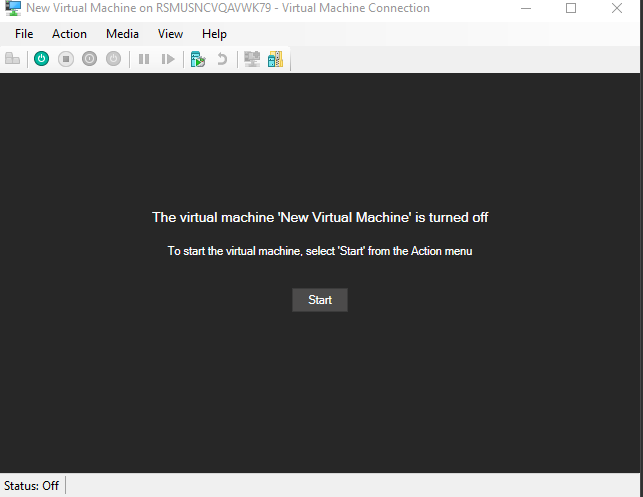Click the Revert undo-arrow toolbar icon
Image resolution: width=643 pixels, height=497 pixels.
[x=221, y=59]
